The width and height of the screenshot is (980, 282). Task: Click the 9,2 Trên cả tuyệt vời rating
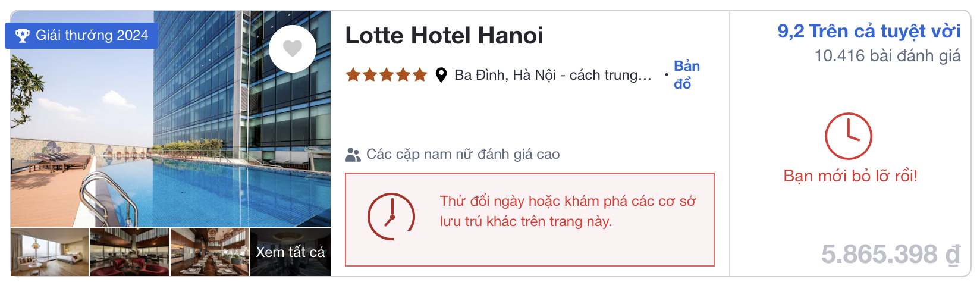(869, 31)
